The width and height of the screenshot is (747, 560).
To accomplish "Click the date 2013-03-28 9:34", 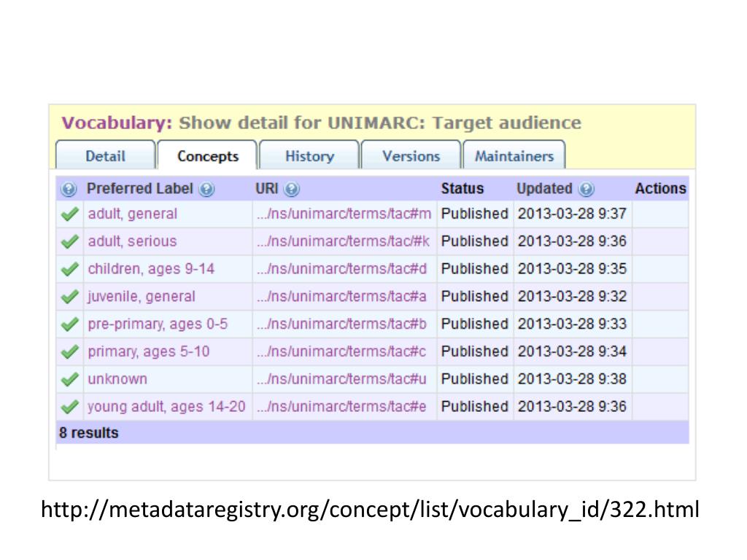I will click(x=572, y=352).
